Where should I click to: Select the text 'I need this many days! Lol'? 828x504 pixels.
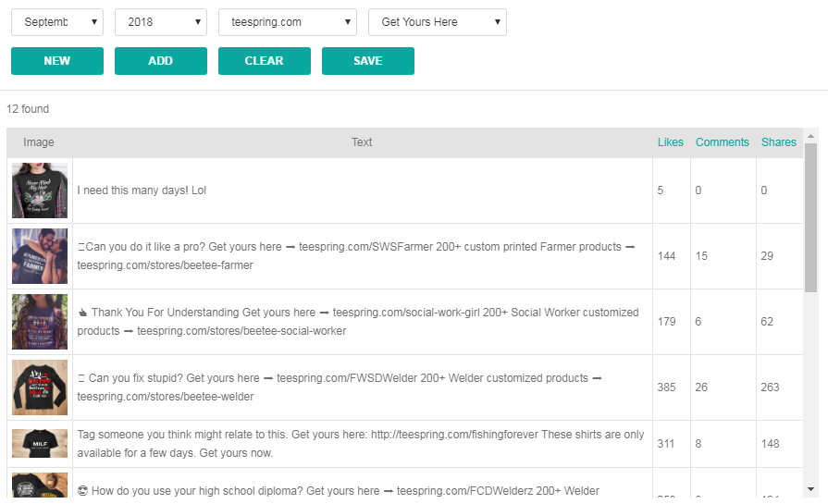[x=142, y=191]
